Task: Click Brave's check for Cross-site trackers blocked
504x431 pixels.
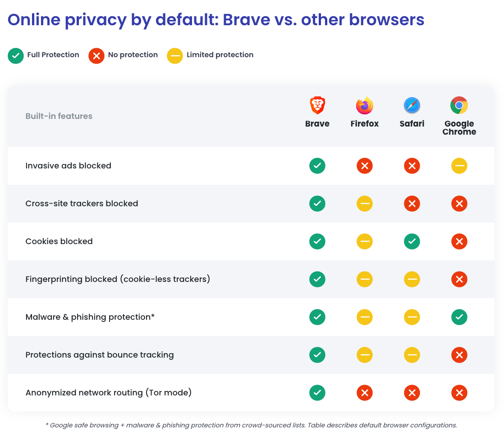Action: [317, 204]
